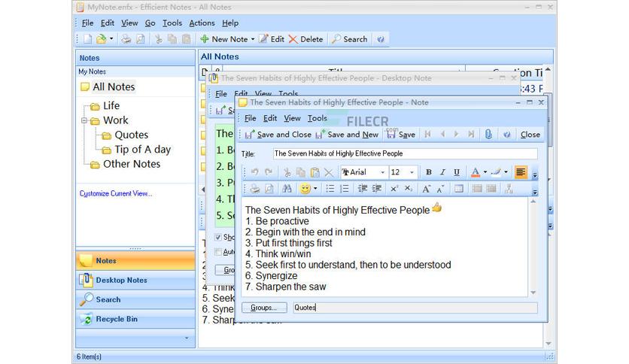Click undo icon in note editor
Viewport: 629px width, 364px height.
click(x=254, y=172)
